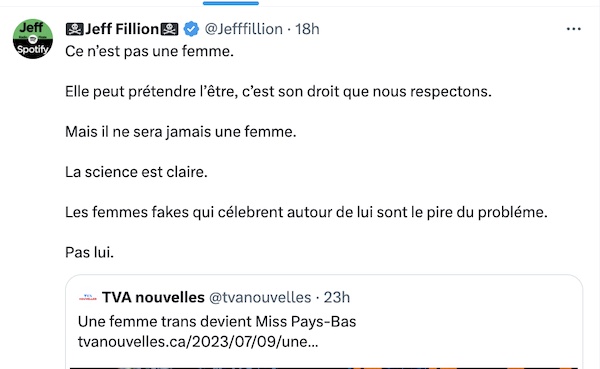This screenshot has width=600, height=369.
Task: Click the final line "Pas lui."
Action: click(90, 252)
